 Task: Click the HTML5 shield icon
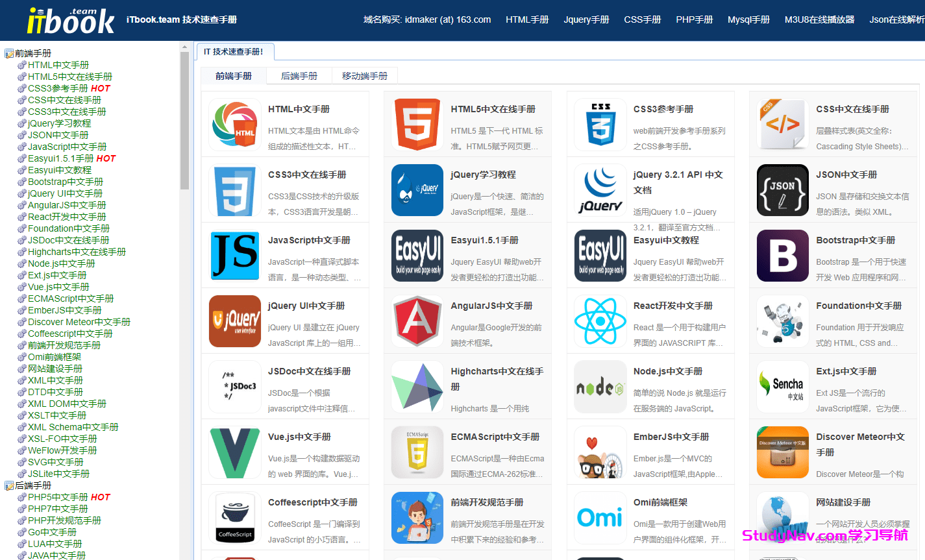coord(417,125)
